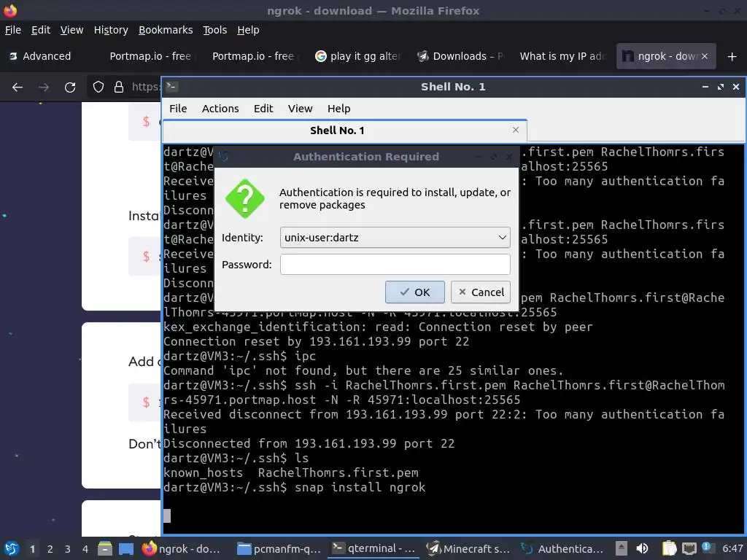Viewport: 747px width, 560px height.
Task: Switch to the Advanced Firefox tab
Action: (47, 56)
